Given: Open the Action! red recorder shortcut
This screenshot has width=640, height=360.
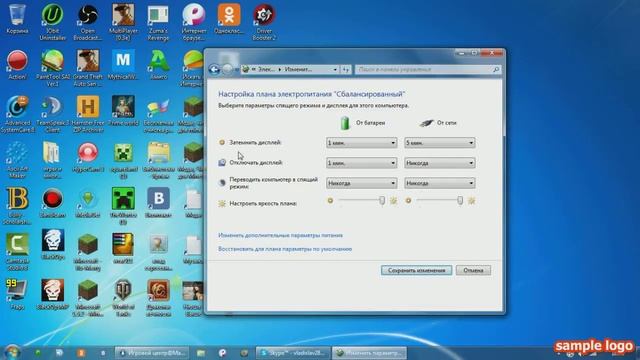Looking at the screenshot, I should coord(17,64).
